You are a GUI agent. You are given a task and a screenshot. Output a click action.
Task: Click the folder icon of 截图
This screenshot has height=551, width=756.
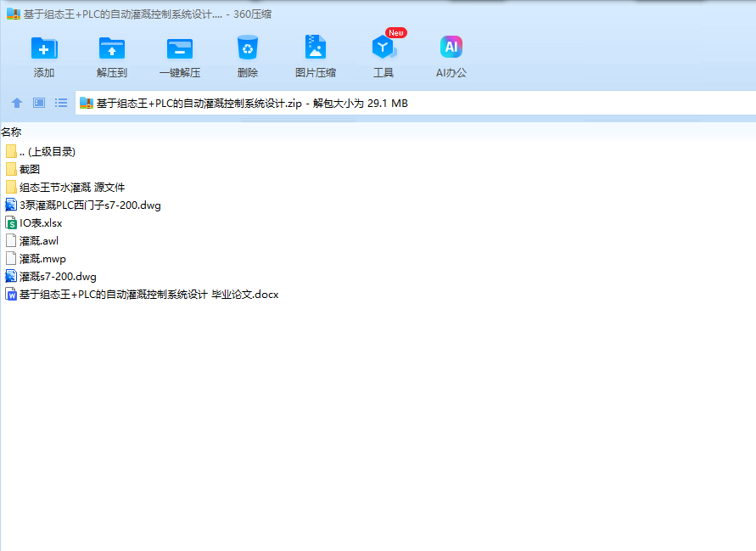pyautogui.click(x=11, y=169)
